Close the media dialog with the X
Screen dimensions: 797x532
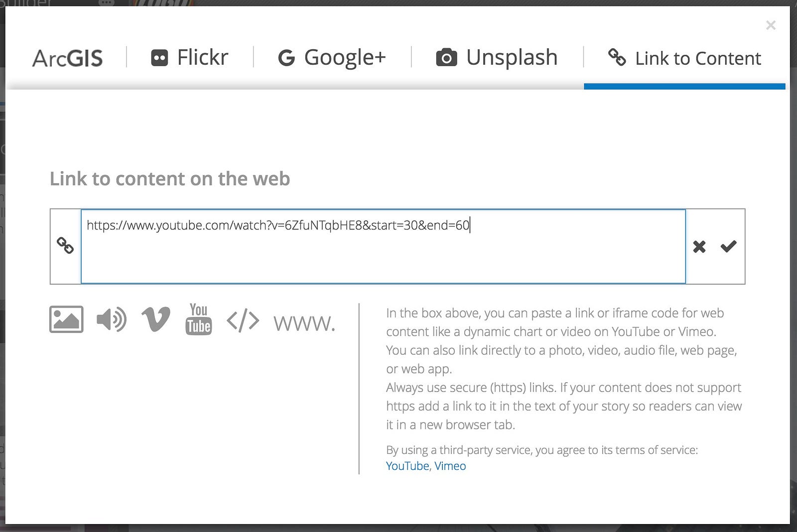(x=771, y=25)
